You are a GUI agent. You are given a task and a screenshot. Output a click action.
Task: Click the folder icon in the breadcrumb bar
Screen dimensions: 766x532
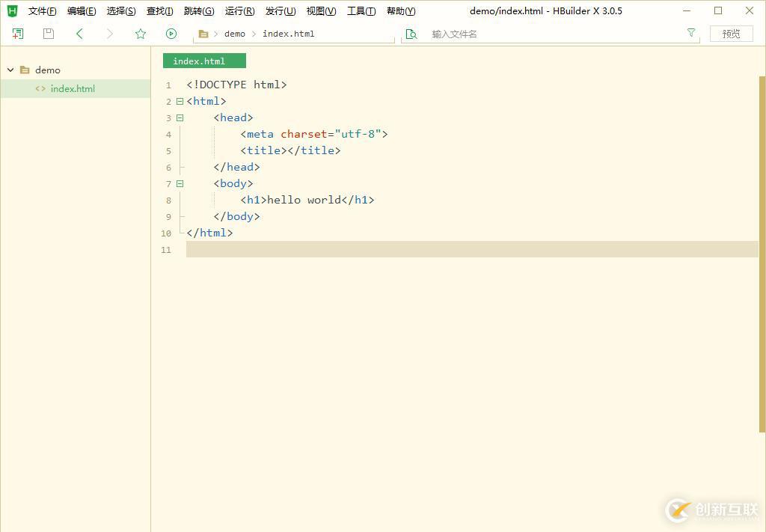[203, 34]
